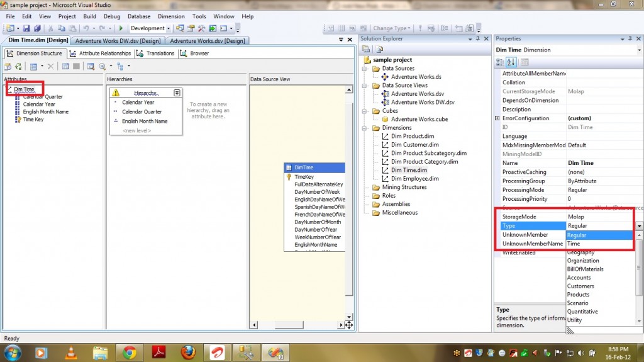Toggle Auto Hide pin on Solution Explorer
This screenshot has height=362, width=644.
478,39
